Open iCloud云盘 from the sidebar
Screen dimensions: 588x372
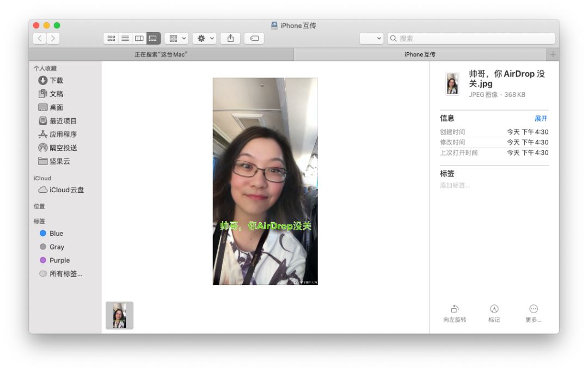pyautogui.click(x=60, y=190)
